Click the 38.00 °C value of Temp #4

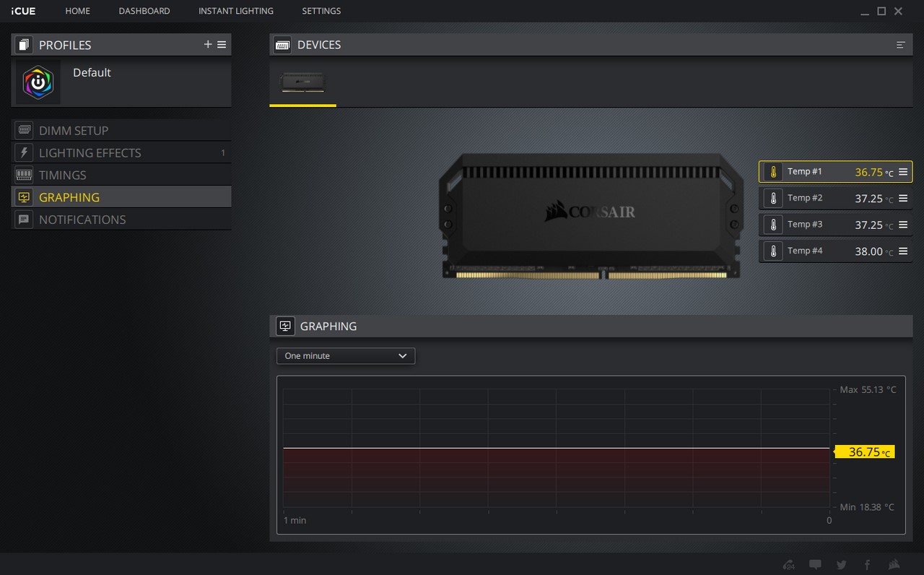pyautogui.click(x=874, y=251)
